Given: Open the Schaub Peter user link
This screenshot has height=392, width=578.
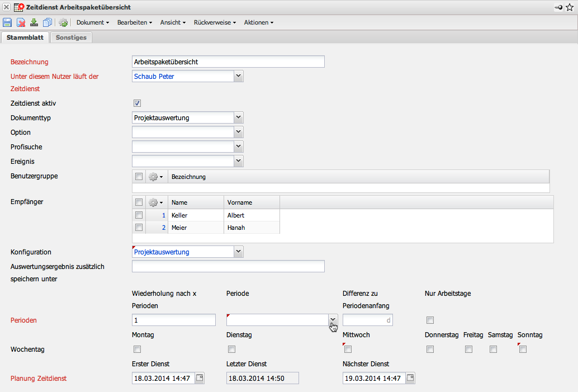Looking at the screenshot, I should 154,77.
